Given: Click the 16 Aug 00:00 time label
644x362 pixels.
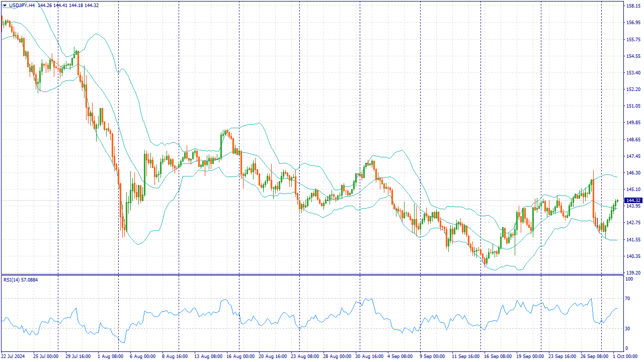Looking at the screenshot, I should 240,356.
